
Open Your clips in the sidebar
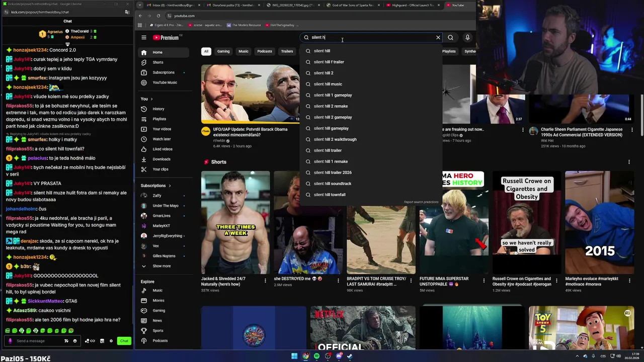163,169
